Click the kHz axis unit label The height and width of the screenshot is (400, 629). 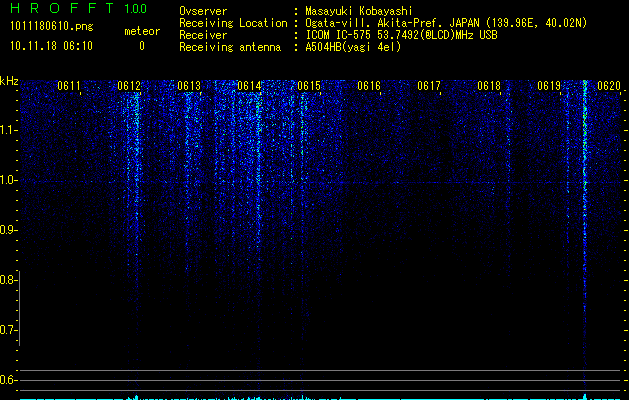(x=9, y=81)
